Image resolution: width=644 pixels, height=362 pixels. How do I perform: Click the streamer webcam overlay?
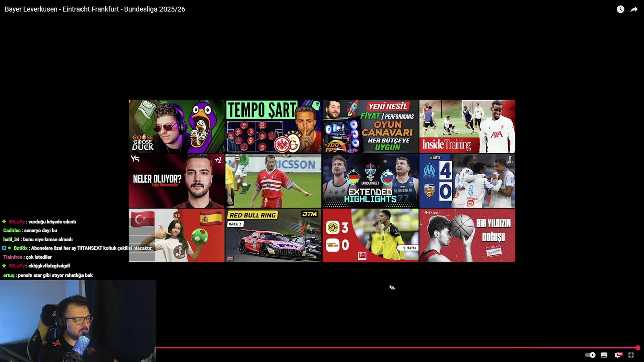78,321
